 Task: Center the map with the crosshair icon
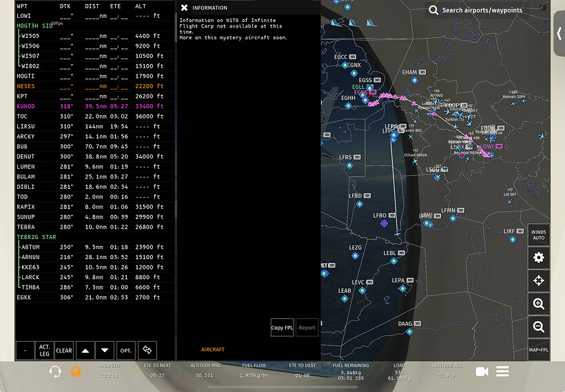[539, 280]
